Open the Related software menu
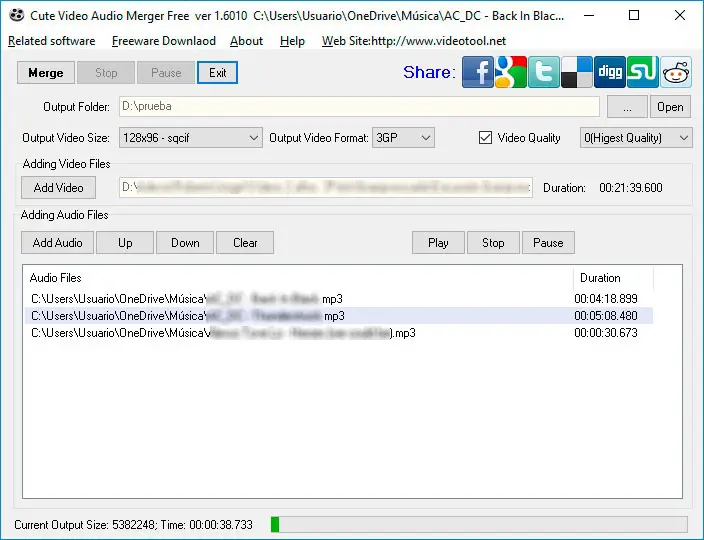This screenshot has height=540, width=704. [52, 41]
